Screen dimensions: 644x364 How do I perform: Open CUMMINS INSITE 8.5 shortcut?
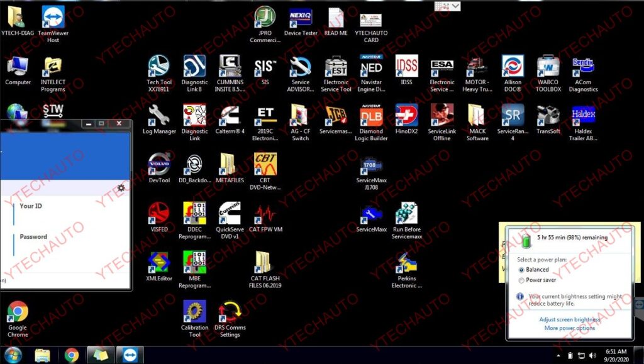tap(230, 73)
